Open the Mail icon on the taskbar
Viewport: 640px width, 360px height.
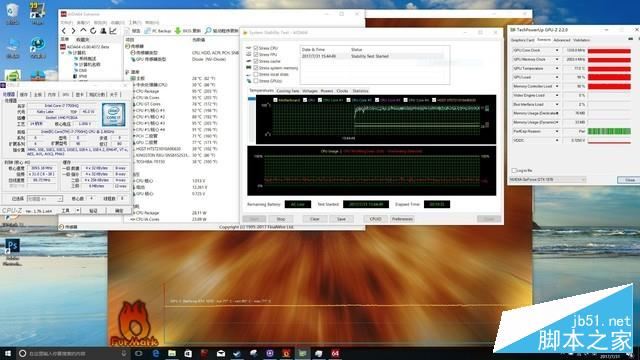point(221,353)
